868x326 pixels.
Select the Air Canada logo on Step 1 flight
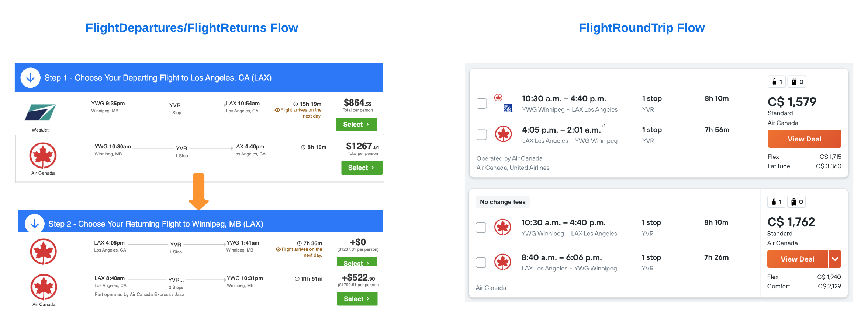42,156
